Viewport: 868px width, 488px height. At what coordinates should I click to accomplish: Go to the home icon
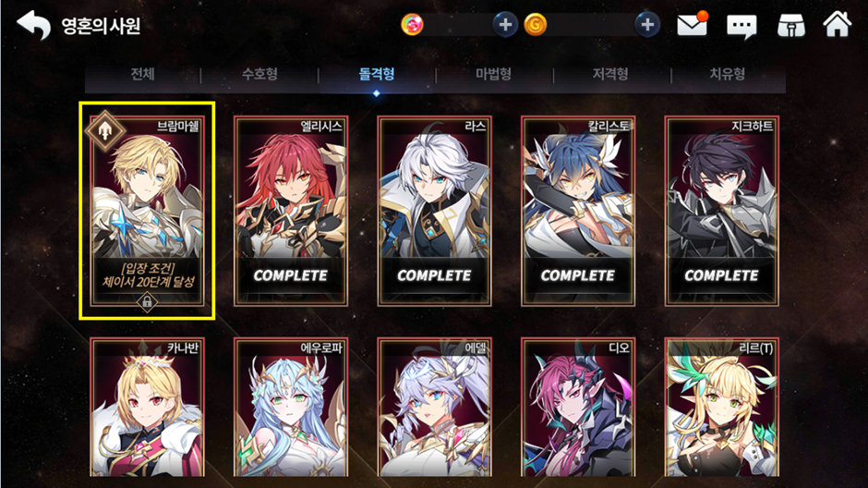click(837, 24)
